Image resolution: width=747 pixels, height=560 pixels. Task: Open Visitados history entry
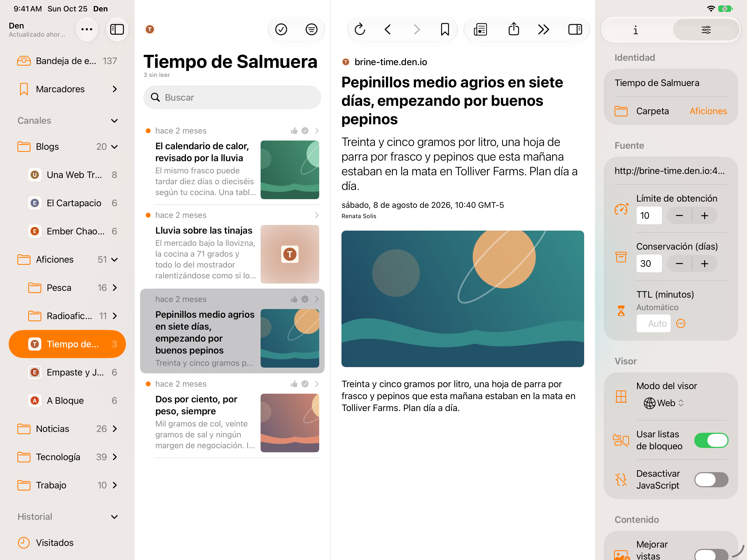tap(68, 542)
